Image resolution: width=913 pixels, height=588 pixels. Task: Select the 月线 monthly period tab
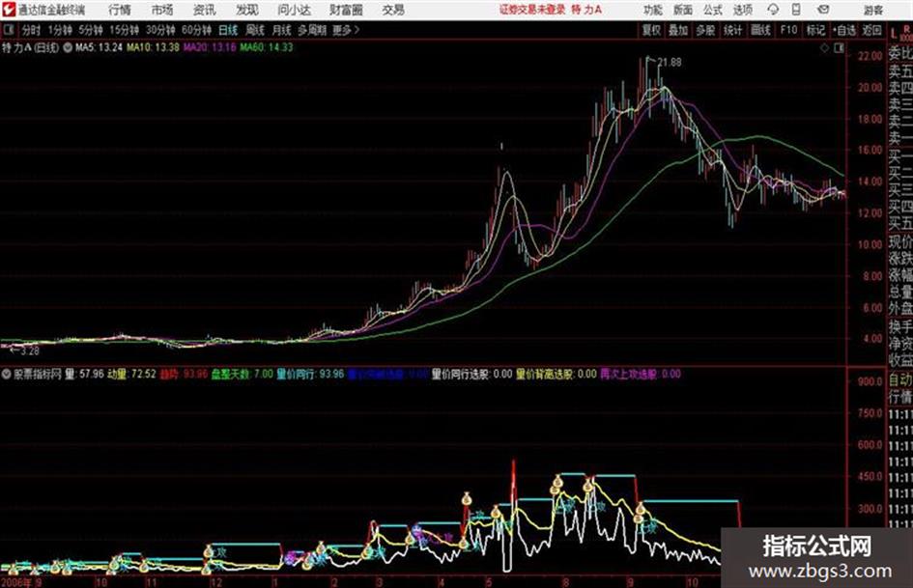pyautogui.click(x=282, y=30)
